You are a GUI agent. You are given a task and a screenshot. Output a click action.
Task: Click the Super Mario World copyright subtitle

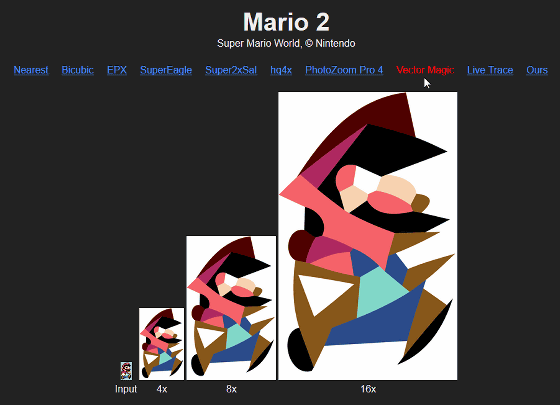286,44
